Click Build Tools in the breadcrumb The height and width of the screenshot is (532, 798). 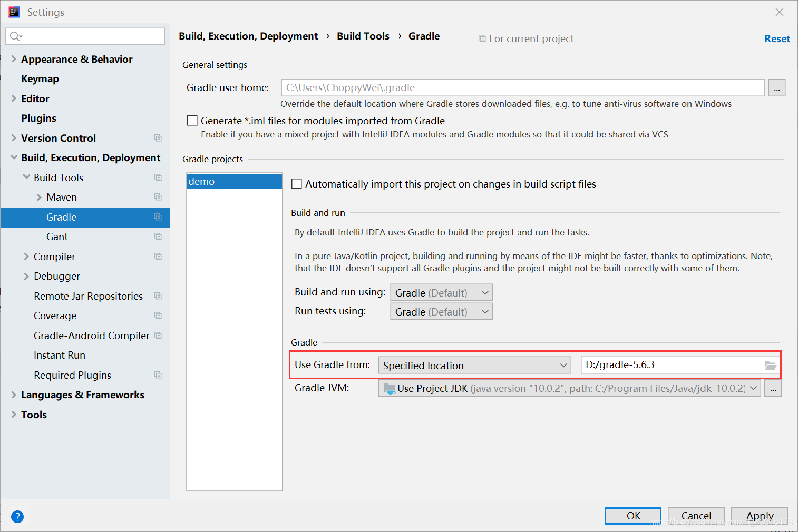(363, 36)
